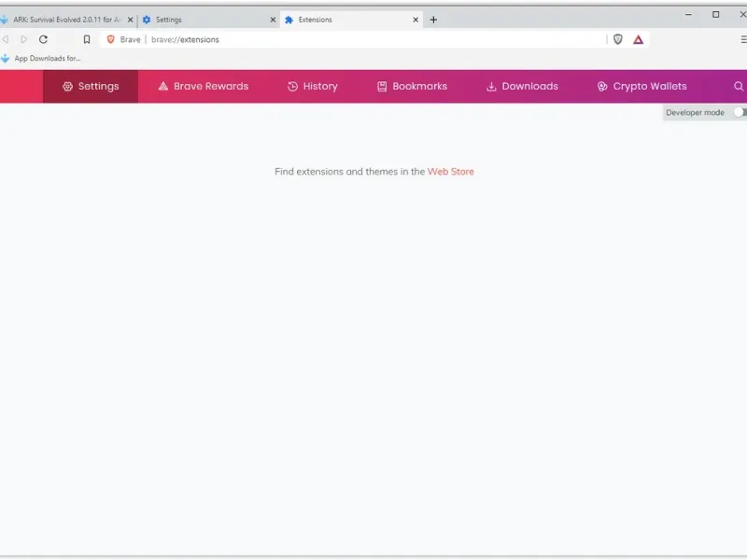Close the ARK: Survival Evolved tab
This screenshot has height=560, width=747.
click(130, 20)
